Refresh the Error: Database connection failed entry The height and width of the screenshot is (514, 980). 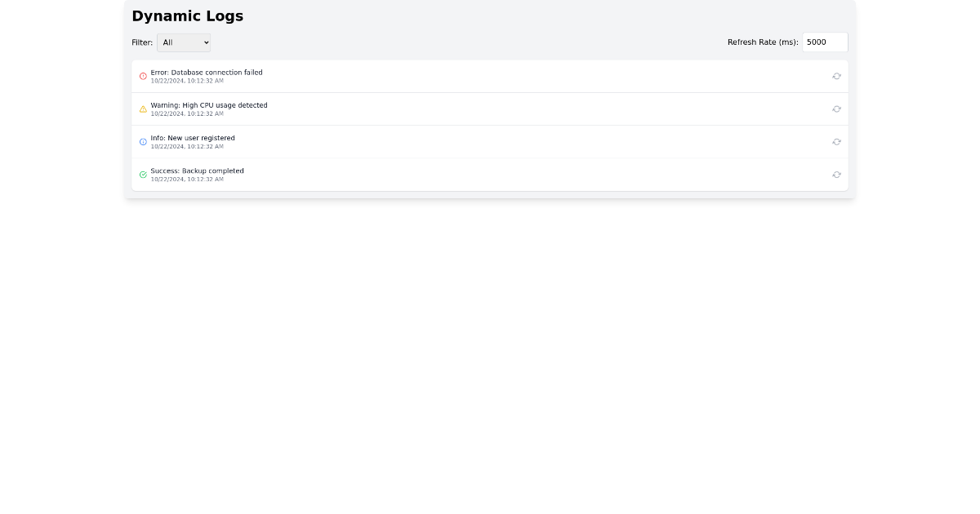click(x=836, y=76)
